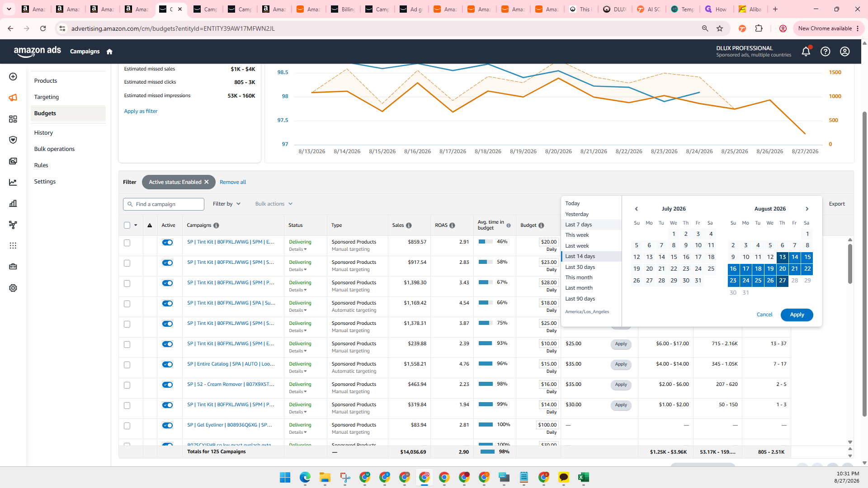The height and width of the screenshot is (488, 868).
Task: Toggle active switch for Cream Remover campaign
Action: 167,385
